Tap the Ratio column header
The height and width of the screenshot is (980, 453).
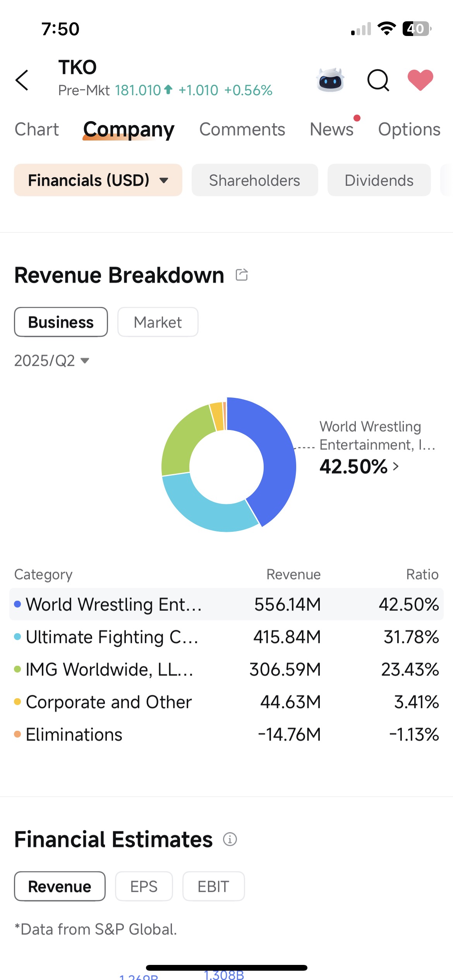[x=422, y=574]
